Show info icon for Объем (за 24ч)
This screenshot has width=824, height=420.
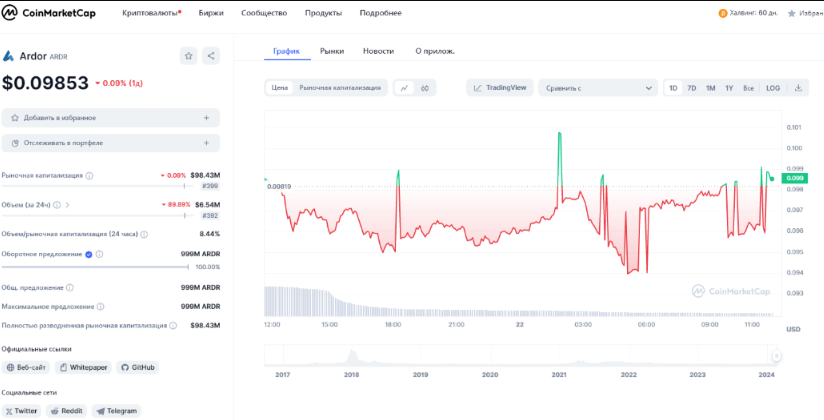point(57,205)
